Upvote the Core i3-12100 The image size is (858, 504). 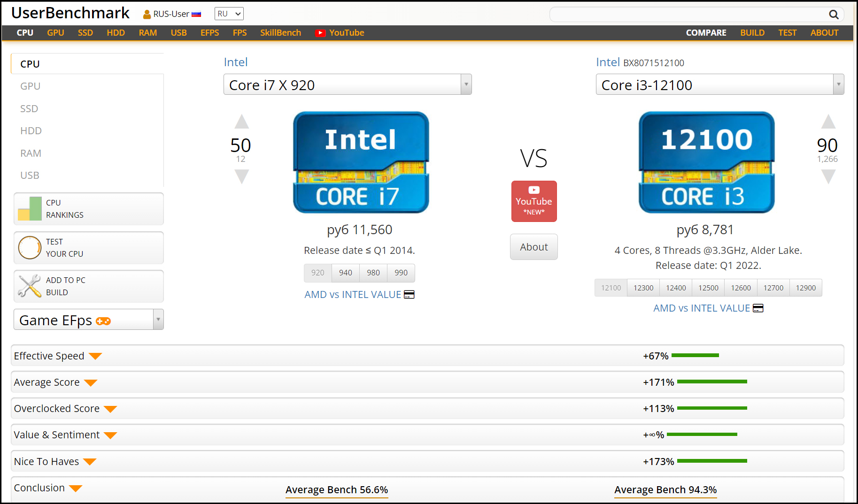pyautogui.click(x=828, y=122)
